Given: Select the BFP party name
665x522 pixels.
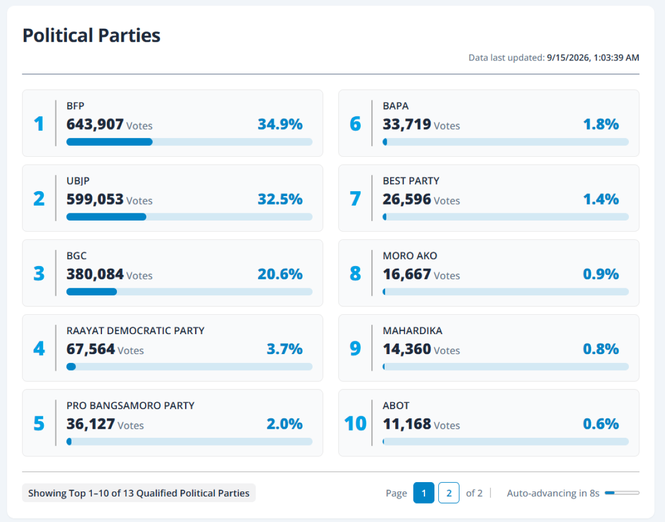Looking at the screenshot, I should (75, 106).
